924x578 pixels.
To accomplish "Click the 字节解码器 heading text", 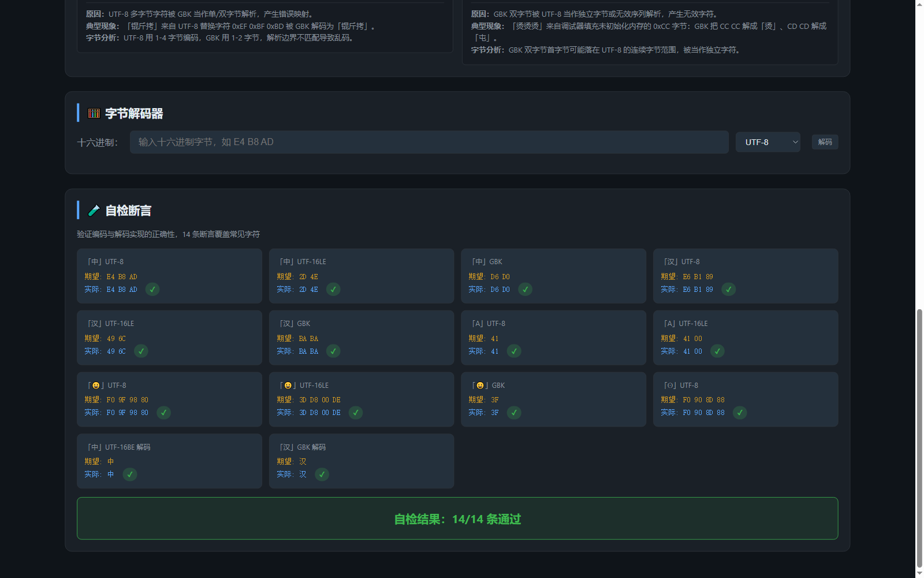I will pos(134,113).
